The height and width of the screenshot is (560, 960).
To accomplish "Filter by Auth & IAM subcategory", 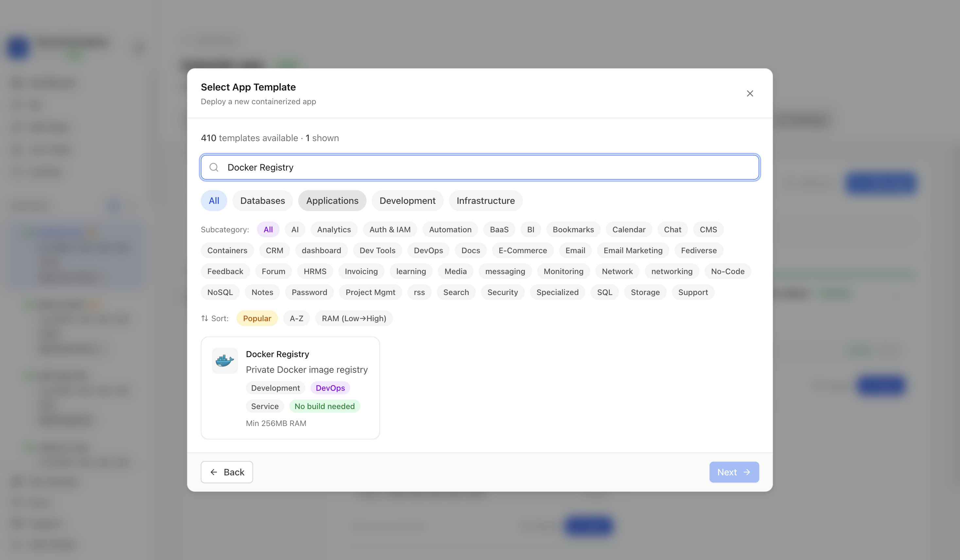I will coord(390,230).
